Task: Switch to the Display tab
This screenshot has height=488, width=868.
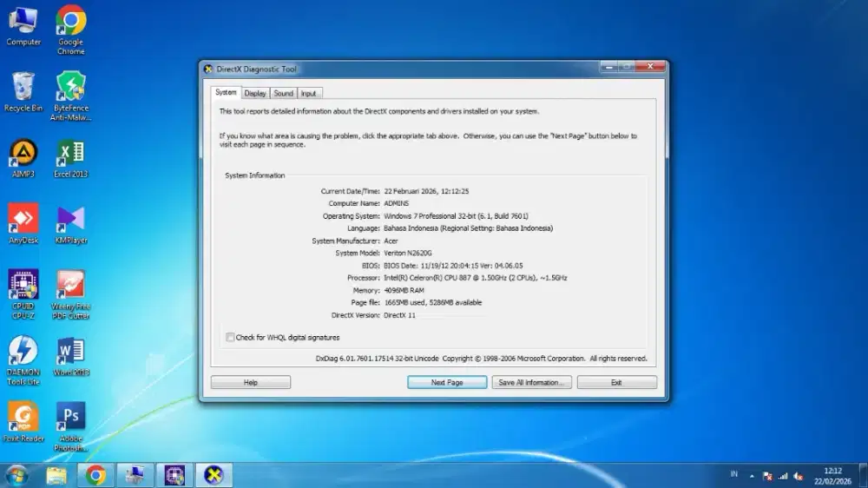Action: (x=255, y=93)
